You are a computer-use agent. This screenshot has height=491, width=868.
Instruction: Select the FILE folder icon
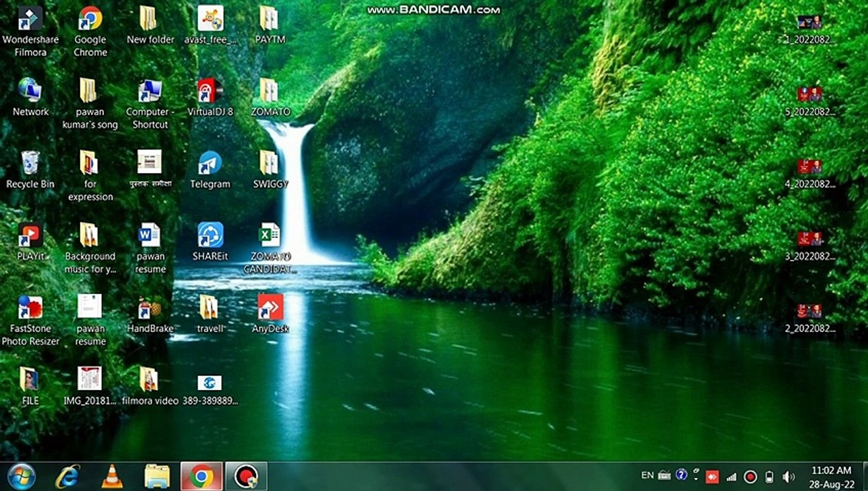[x=30, y=386]
